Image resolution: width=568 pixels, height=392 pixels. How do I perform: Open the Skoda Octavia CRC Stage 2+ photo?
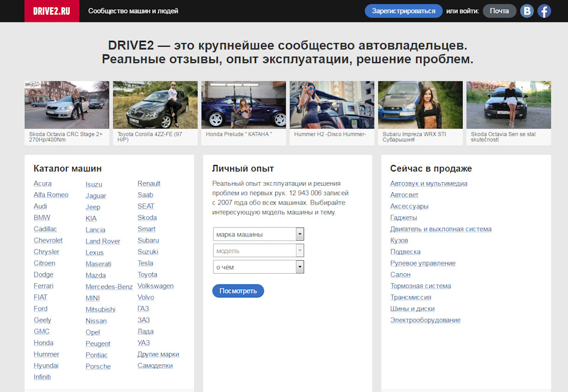(x=67, y=105)
